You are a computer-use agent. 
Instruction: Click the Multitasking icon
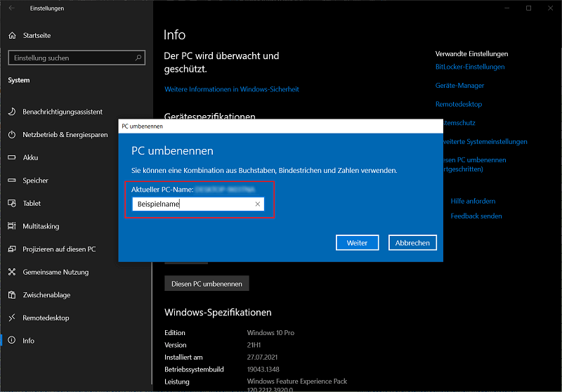pyautogui.click(x=12, y=226)
